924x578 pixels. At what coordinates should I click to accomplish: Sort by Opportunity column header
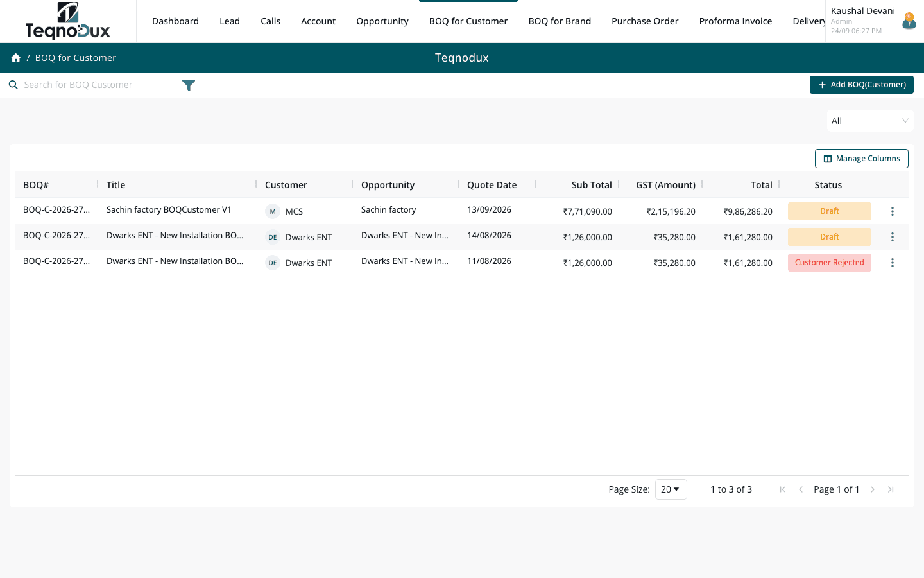pyautogui.click(x=388, y=185)
